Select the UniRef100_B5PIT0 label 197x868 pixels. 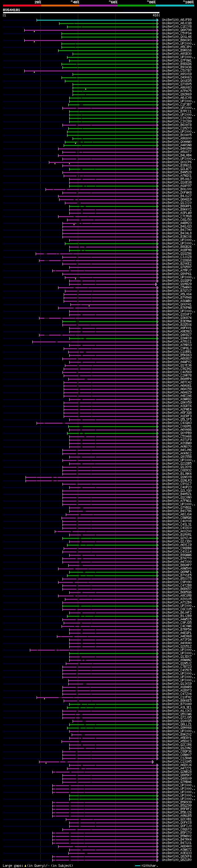click(x=177, y=833)
